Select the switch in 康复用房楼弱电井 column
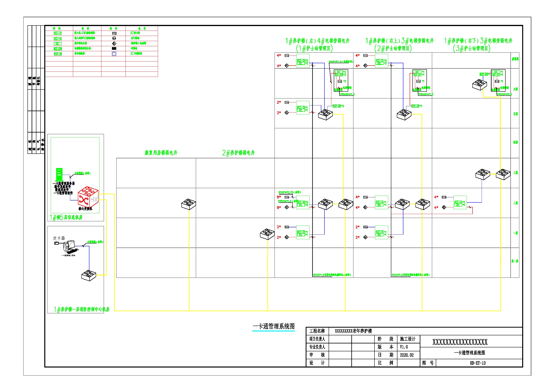Viewport: 555px width, 392px height. pyautogui.click(x=189, y=204)
